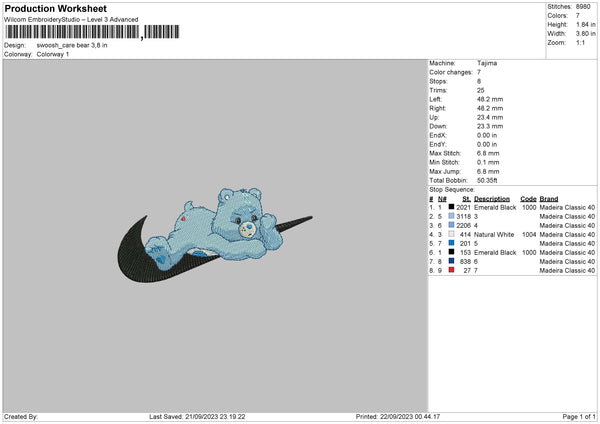The image size is (600, 424).
Task: Click stitch count '27' in stop 8
Action: 467,271
